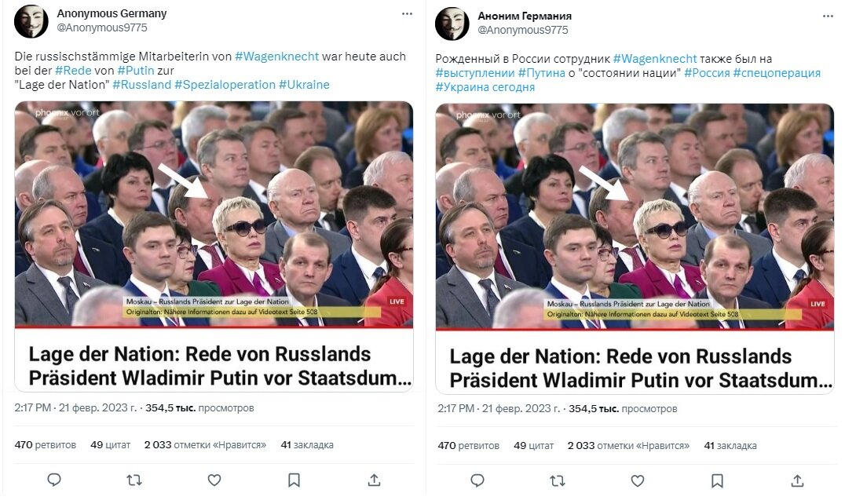Share the German-language tweet
845x504 pixels.
click(x=374, y=480)
